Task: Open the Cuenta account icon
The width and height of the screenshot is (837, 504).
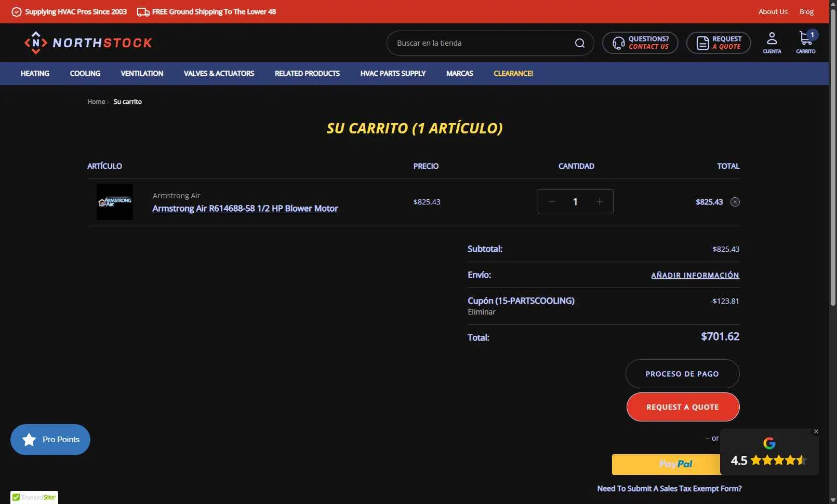Action: pos(772,43)
